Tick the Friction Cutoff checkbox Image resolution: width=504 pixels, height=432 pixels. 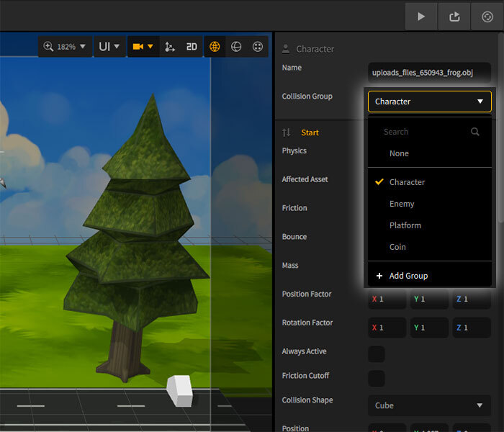tap(377, 379)
